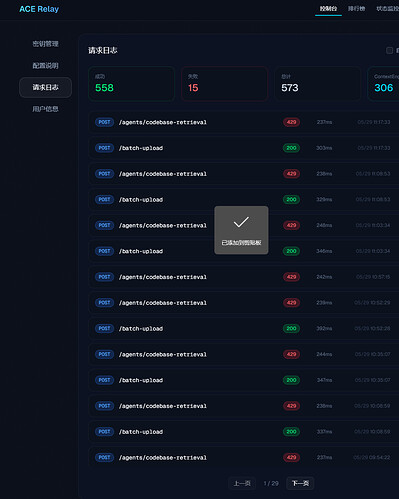The height and width of the screenshot is (499, 399).
Task: Click /agents/codebase-retrieval in the 239ms row
Action: point(163,303)
